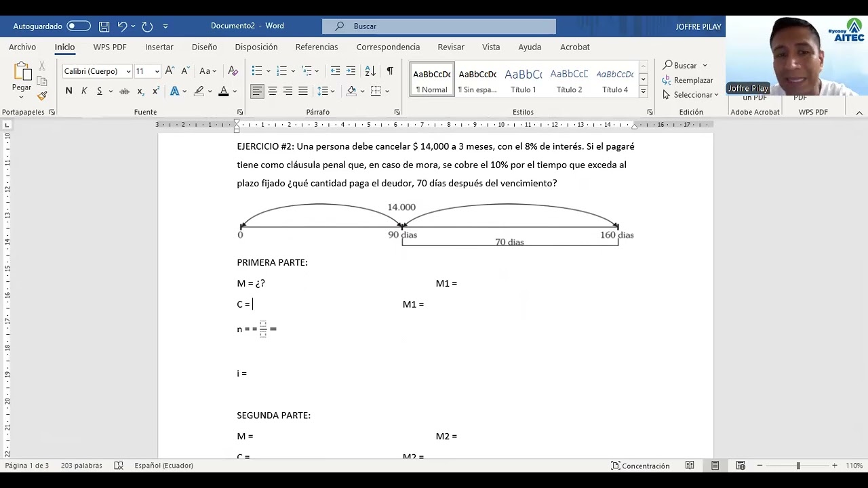
Task: Expand the font color dropdown arrow
Action: pos(235,91)
